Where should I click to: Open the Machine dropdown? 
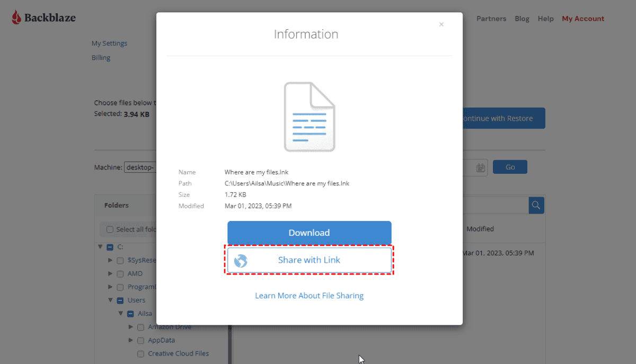(x=140, y=167)
